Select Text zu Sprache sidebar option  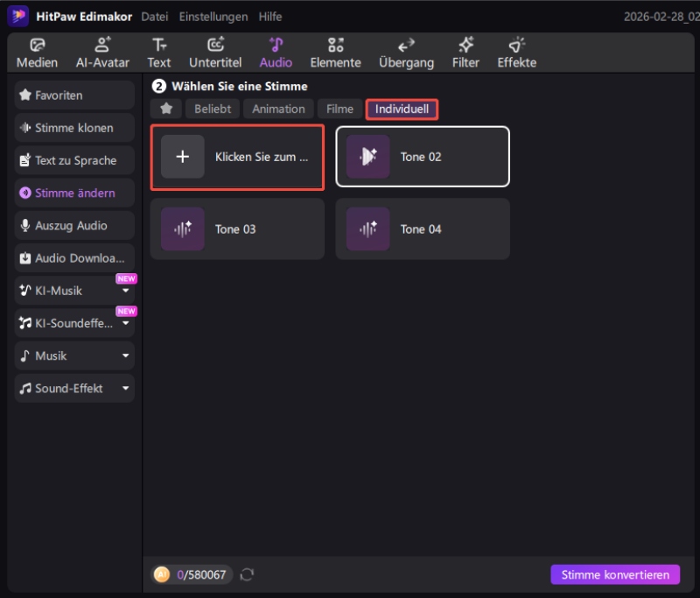pos(74,161)
